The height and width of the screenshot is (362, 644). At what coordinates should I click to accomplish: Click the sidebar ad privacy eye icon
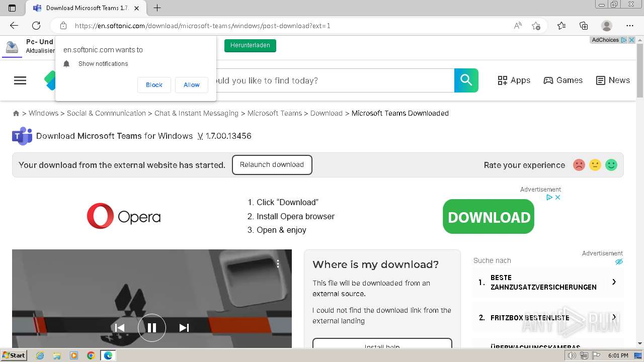coord(619,261)
